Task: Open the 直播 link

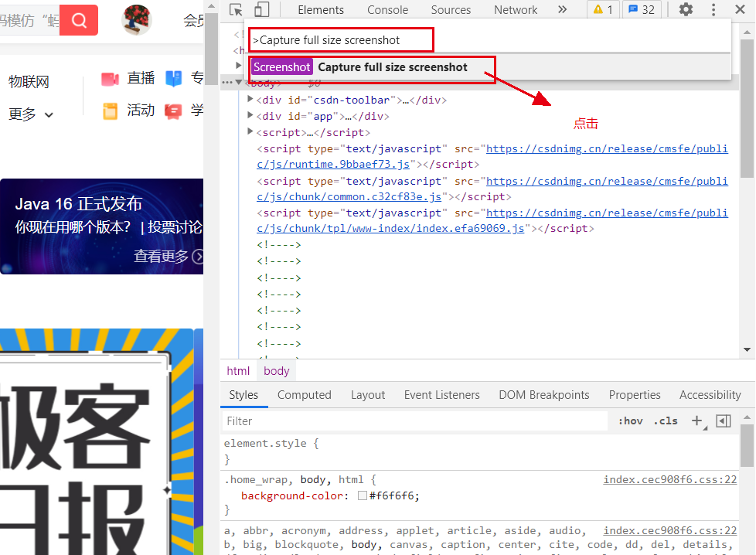Action: click(x=141, y=78)
